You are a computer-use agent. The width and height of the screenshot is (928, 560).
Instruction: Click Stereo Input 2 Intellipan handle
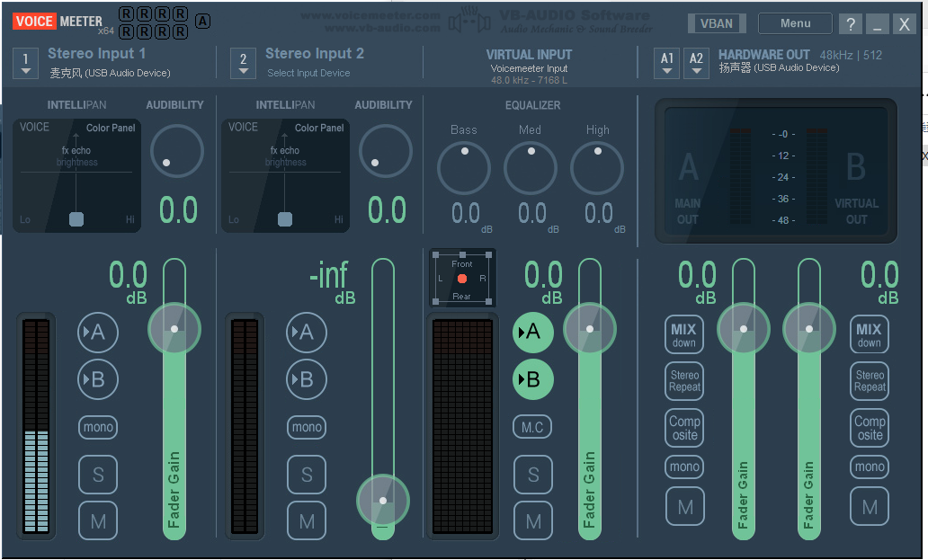pyautogui.click(x=285, y=219)
